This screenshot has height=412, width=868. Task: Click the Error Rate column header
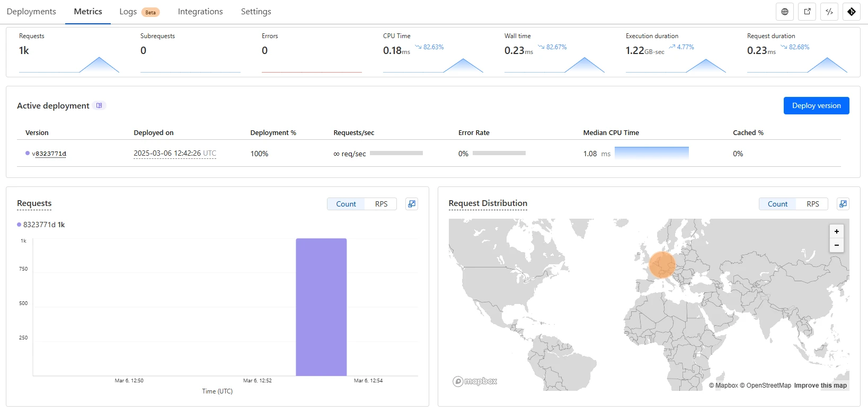click(x=474, y=132)
